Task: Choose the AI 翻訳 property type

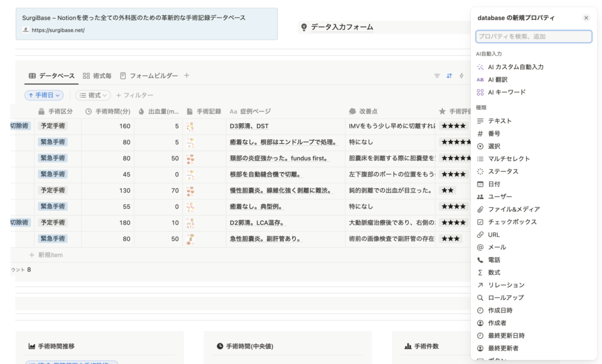Action: 534,80
